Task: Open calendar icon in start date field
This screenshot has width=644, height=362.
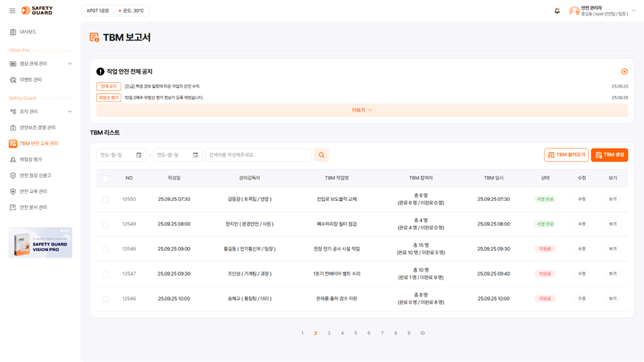Action: (139, 155)
